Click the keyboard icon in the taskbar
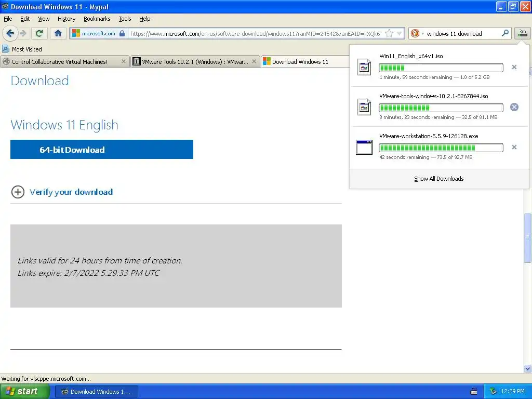 [474, 392]
